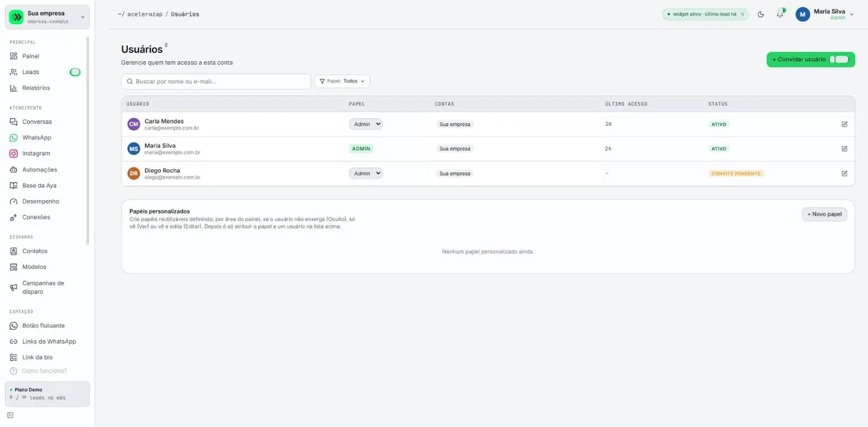Click the Convidar usuário button
Image resolution: width=868 pixels, height=427 pixels.
coord(810,59)
